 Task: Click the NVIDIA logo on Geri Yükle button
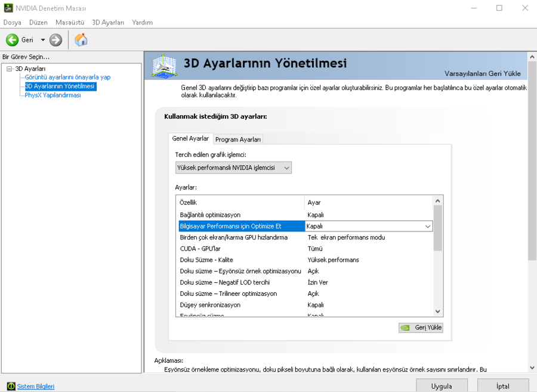pos(406,328)
